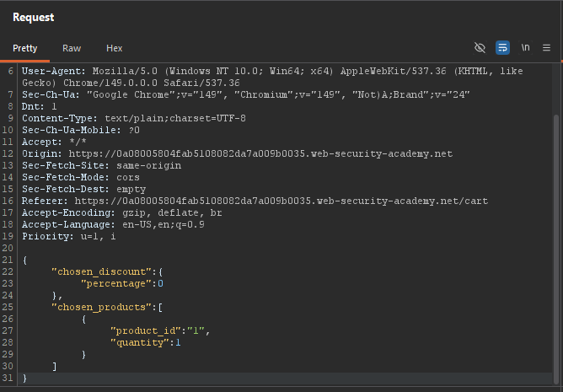Click the Priority: u=1, i line

(x=69, y=236)
